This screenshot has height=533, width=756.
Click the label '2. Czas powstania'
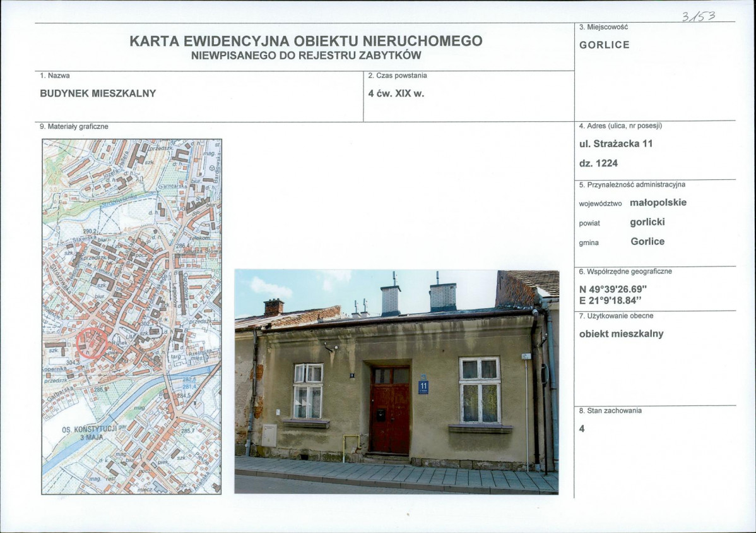tap(398, 76)
